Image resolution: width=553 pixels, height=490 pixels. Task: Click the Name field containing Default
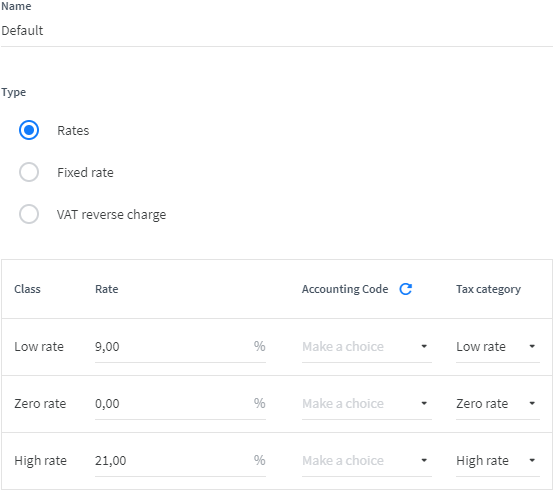click(x=276, y=31)
